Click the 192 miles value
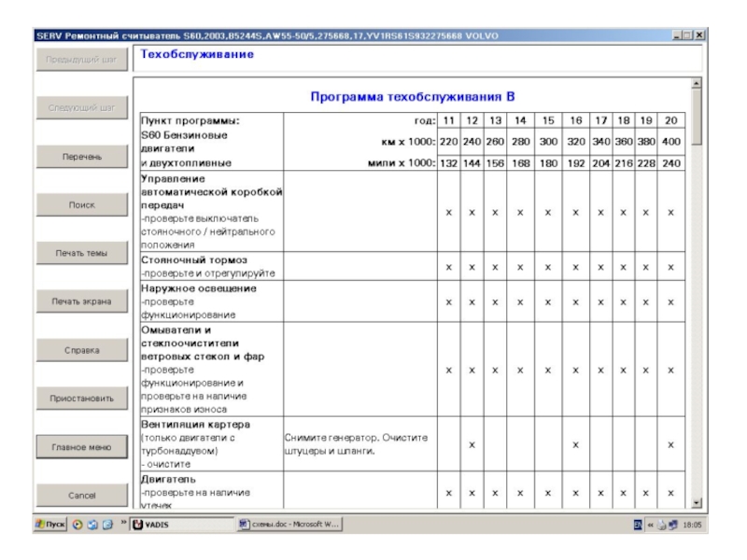Viewport: 747px width, 560px height. click(x=576, y=162)
